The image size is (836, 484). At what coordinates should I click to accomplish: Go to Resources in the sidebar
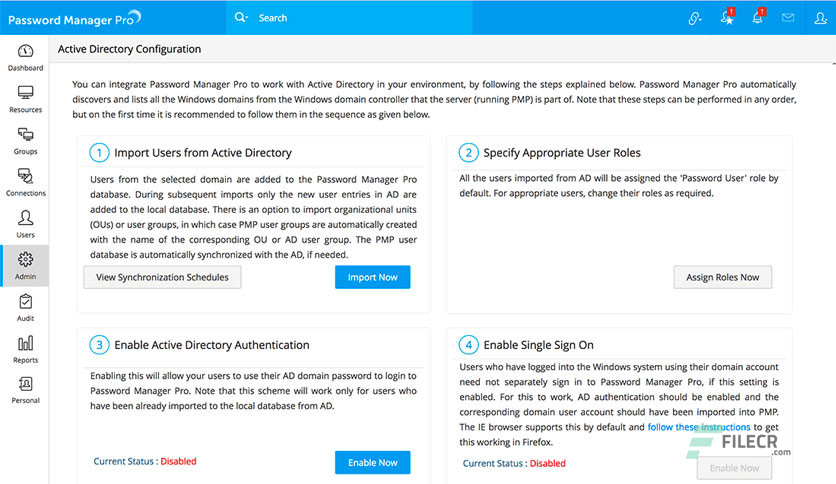[x=25, y=99]
